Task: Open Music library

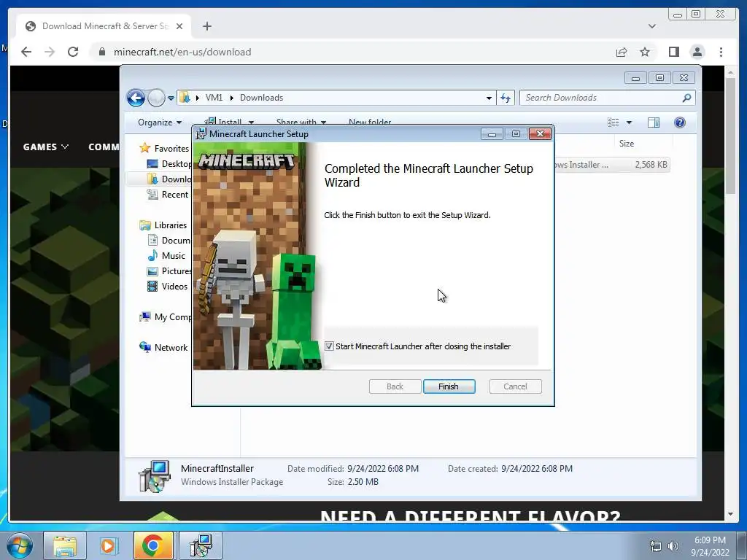Action: [166, 256]
